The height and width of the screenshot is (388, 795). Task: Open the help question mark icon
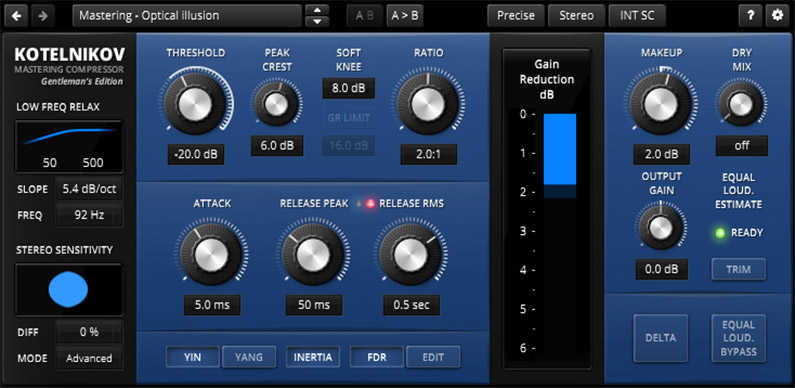750,16
